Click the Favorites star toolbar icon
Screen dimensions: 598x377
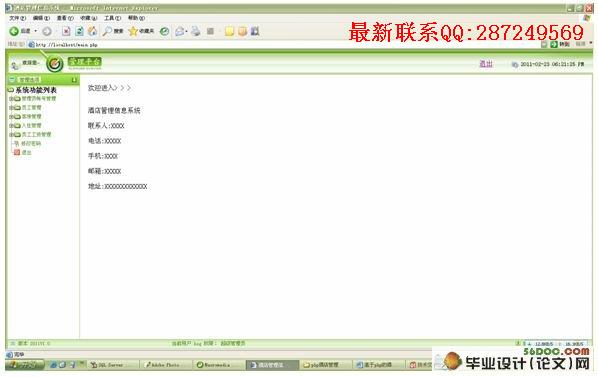coord(133,31)
